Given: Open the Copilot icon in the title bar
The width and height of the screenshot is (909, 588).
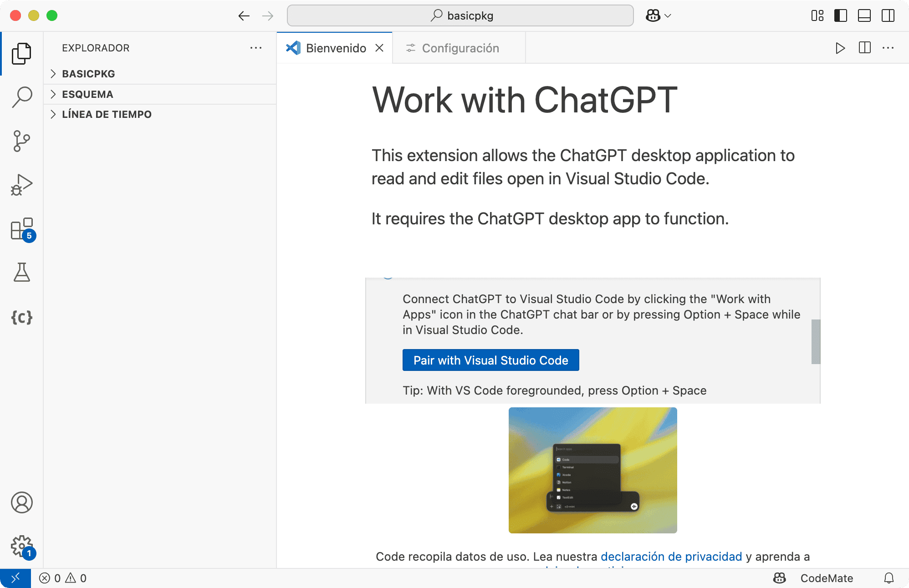Looking at the screenshot, I should pos(653,15).
